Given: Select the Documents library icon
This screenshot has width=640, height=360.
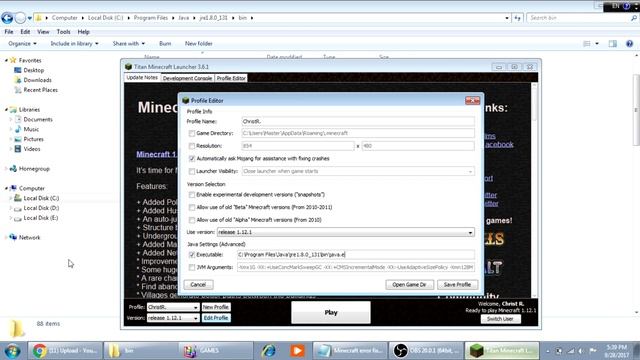Looking at the screenshot, I should 18,119.
